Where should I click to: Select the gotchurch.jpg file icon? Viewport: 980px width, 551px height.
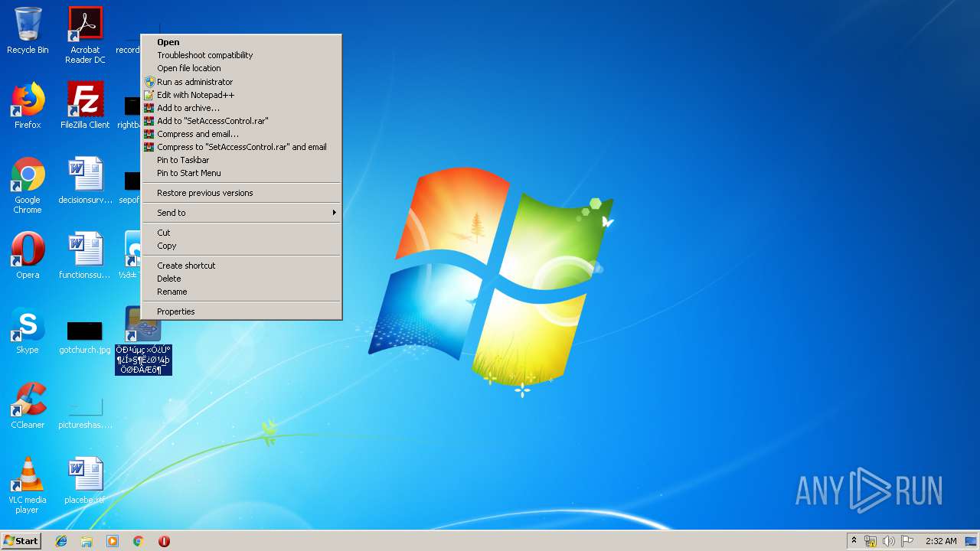(x=85, y=337)
